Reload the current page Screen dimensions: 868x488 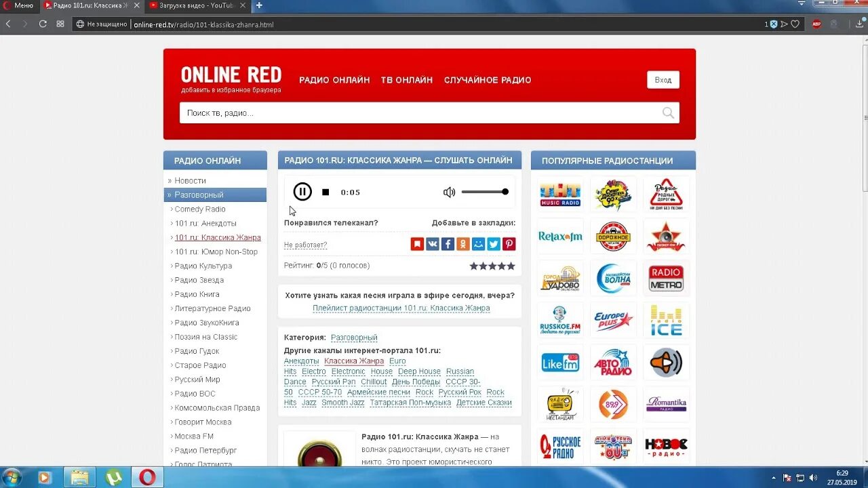[43, 24]
